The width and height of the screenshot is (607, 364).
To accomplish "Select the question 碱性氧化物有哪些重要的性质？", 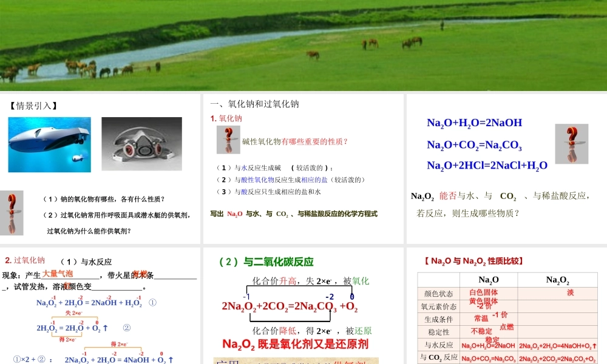I will coord(295,141).
